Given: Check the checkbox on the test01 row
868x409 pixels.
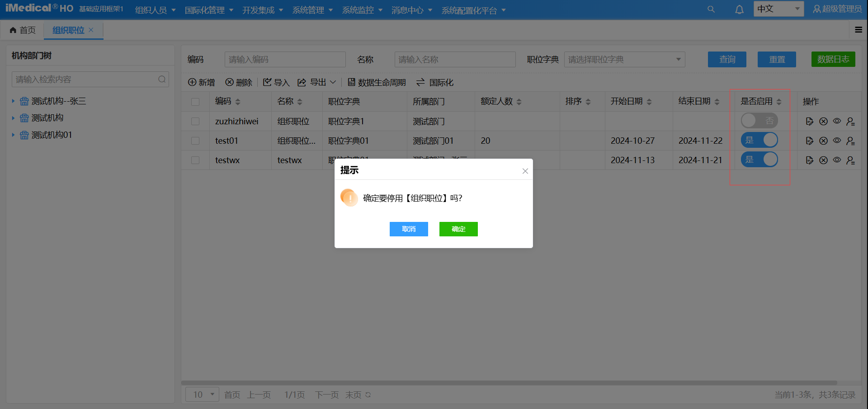Looking at the screenshot, I should pyautogui.click(x=195, y=141).
